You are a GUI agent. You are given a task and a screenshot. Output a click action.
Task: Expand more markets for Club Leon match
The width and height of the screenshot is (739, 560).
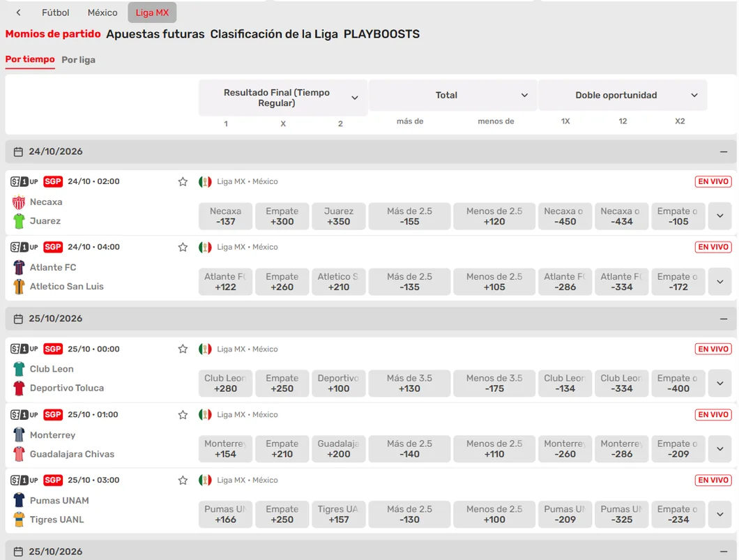[720, 384]
